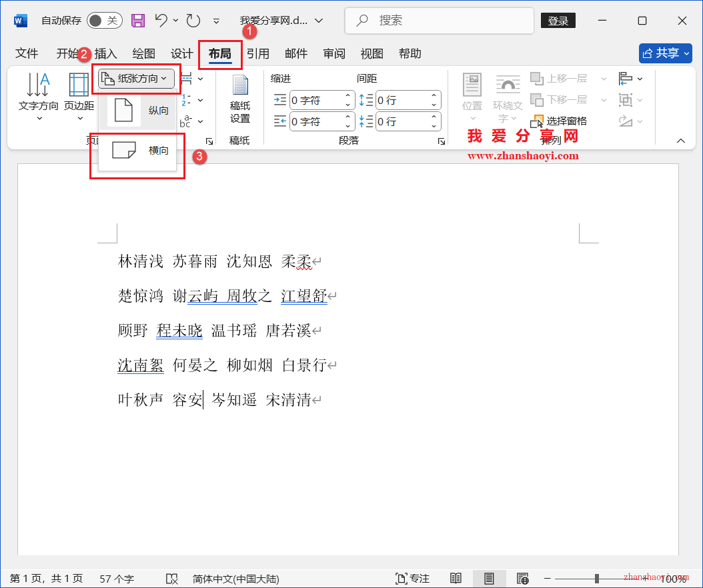
Task: Open the 纸张方向 orientation dropdown
Action: coord(136,79)
